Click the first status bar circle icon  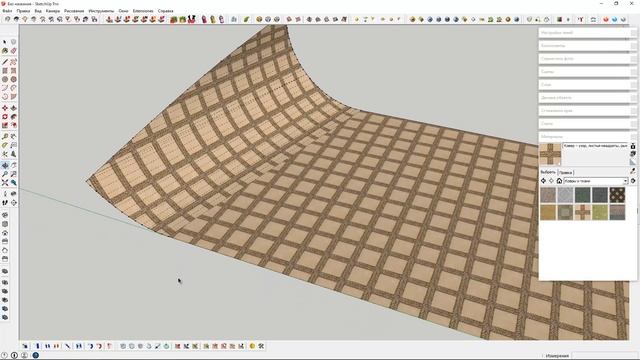click(4, 356)
